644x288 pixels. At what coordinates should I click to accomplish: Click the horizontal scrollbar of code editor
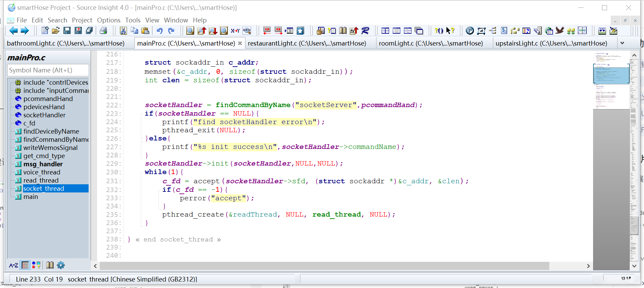[324, 266]
